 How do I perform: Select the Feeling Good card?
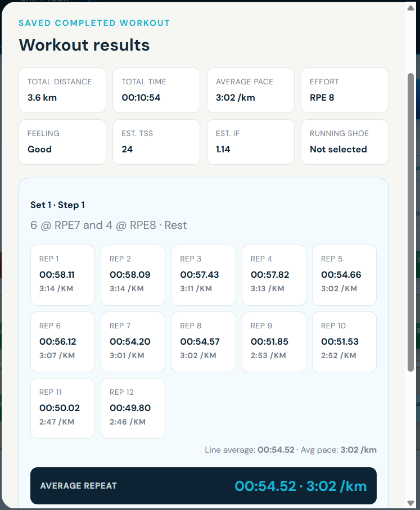pos(62,142)
